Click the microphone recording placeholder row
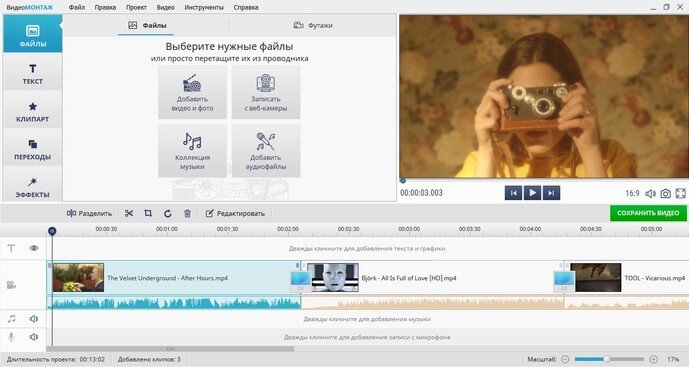The image size is (689, 367). tap(367, 337)
